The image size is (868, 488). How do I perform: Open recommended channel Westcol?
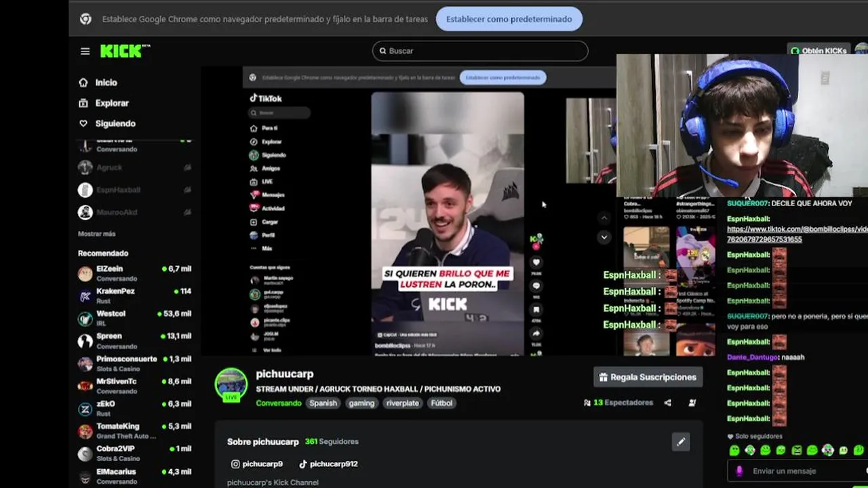click(135, 319)
